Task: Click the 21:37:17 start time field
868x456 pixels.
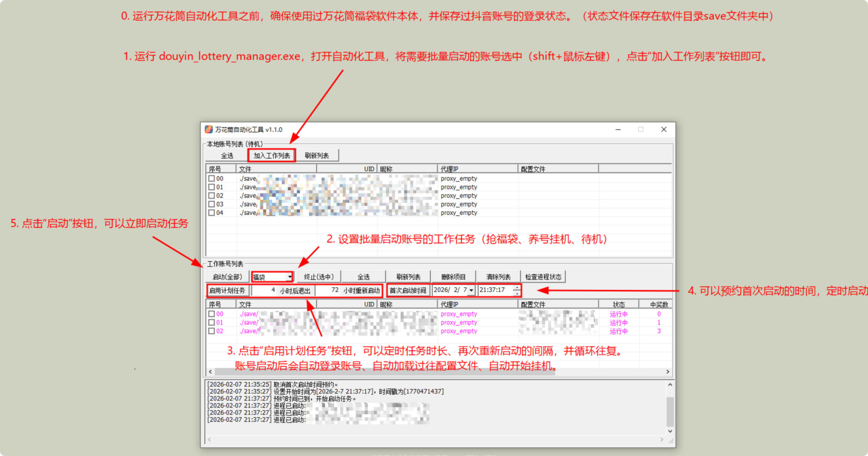Action: pyautogui.click(x=495, y=290)
